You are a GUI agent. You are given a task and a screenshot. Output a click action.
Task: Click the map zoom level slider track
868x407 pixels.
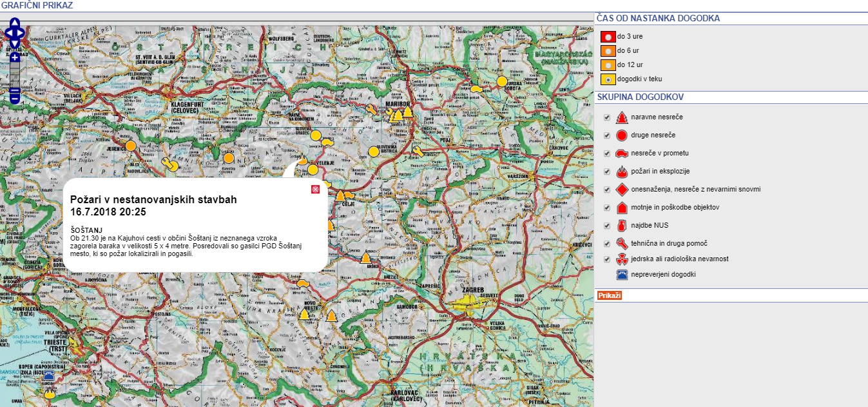point(15,78)
